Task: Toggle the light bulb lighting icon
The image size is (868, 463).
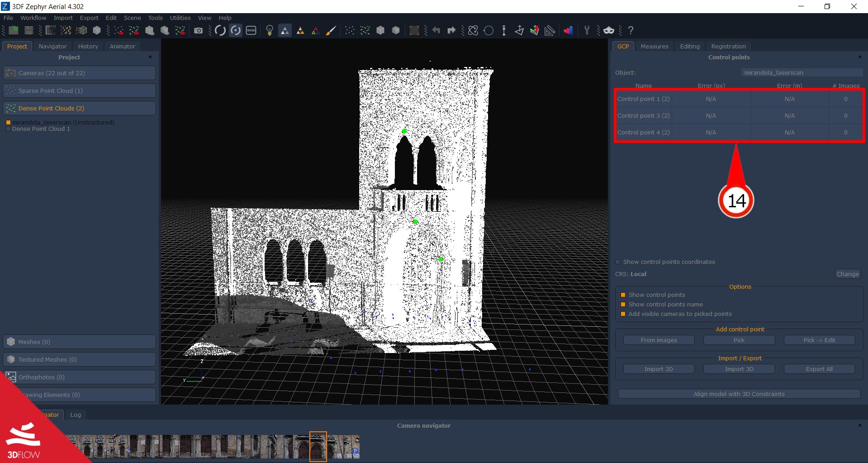Action: [270, 30]
